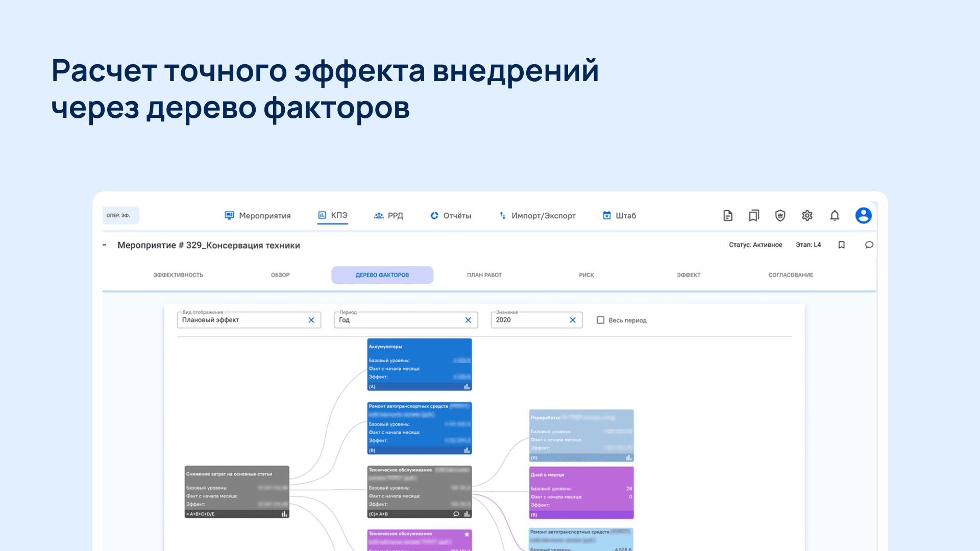Click the bookmarks collection icon
Image resolution: width=980 pixels, height=551 pixels.
(754, 216)
